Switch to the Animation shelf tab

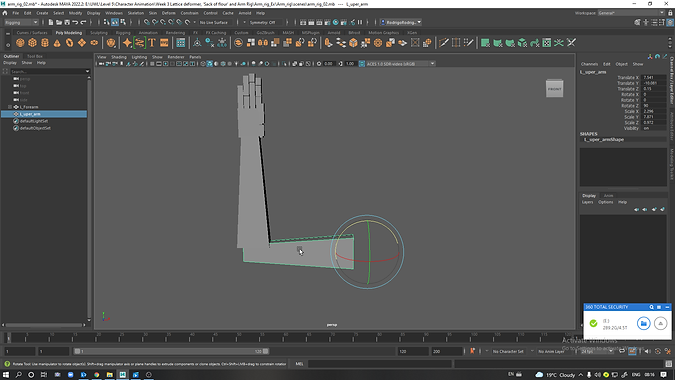point(148,33)
